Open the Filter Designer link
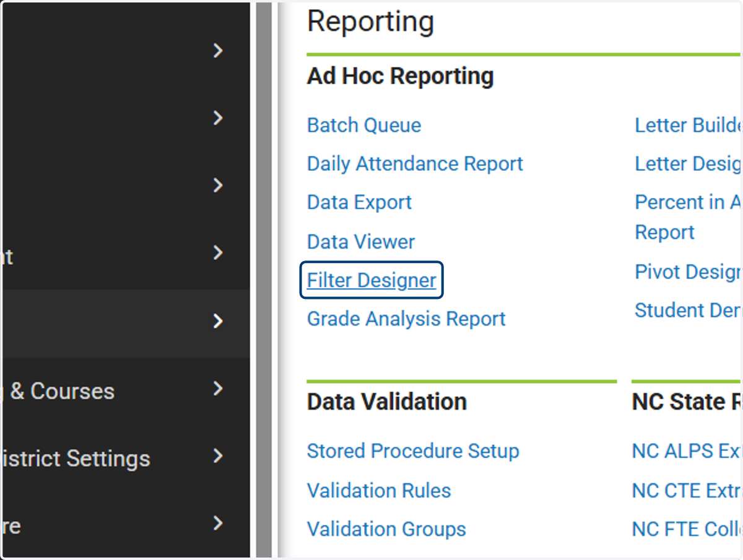The width and height of the screenshot is (743, 560). coord(371,280)
